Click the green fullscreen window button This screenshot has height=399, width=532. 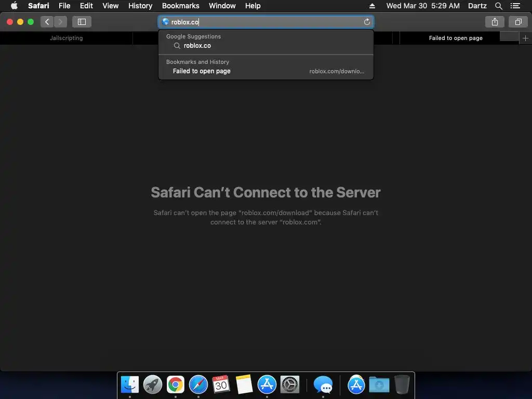[x=31, y=22]
